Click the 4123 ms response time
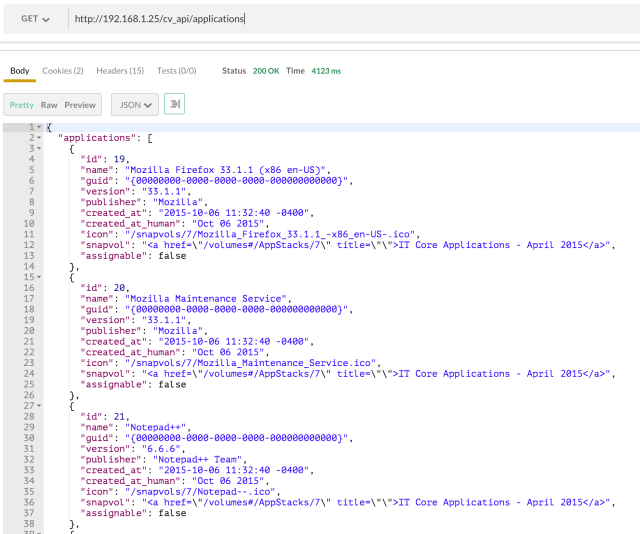This screenshot has height=534, width=640. pos(324,71)
